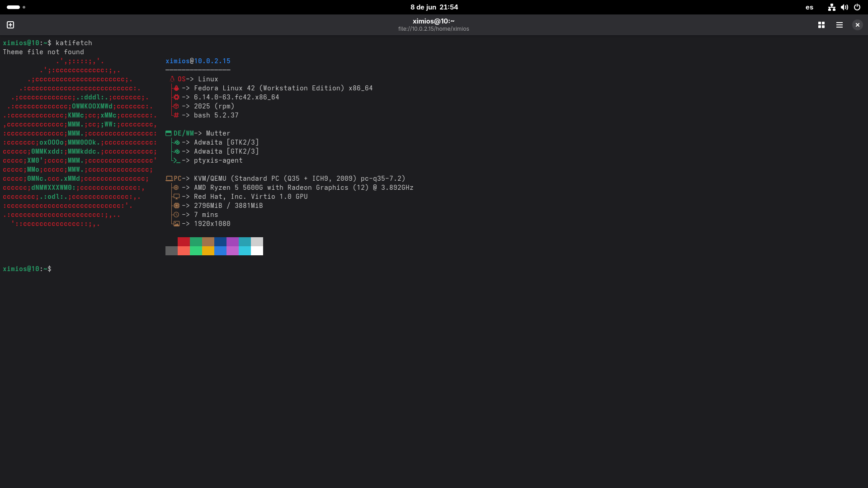Click the wired network status icon

pyautogui.click(x=831, y=7)
